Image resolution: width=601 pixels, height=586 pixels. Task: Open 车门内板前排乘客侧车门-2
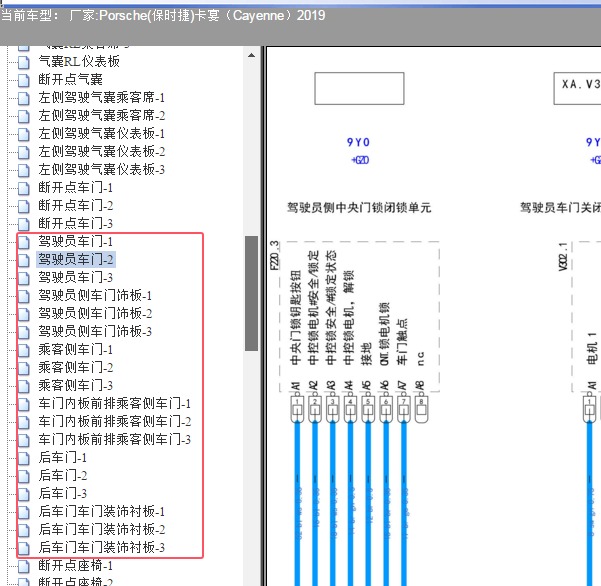pos(114,422)
